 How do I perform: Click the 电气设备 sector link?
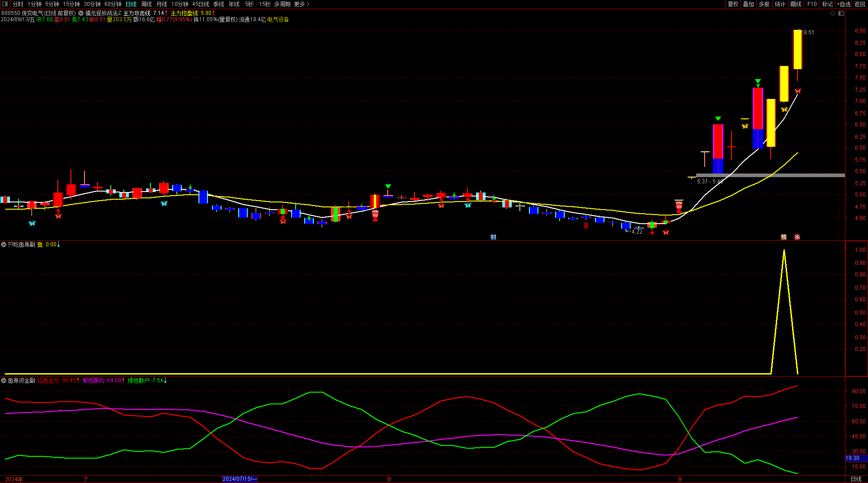coord(278,19)
